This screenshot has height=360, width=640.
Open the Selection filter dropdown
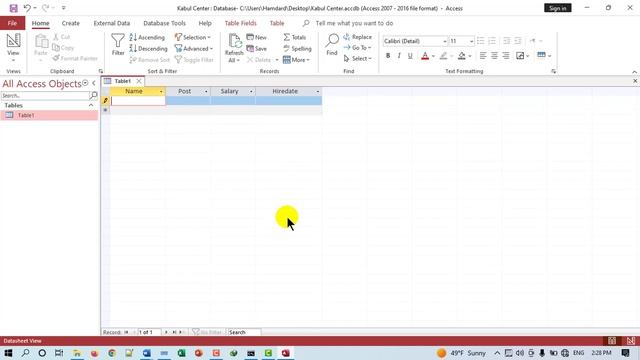pyautogui.click(x=193, y=37)
